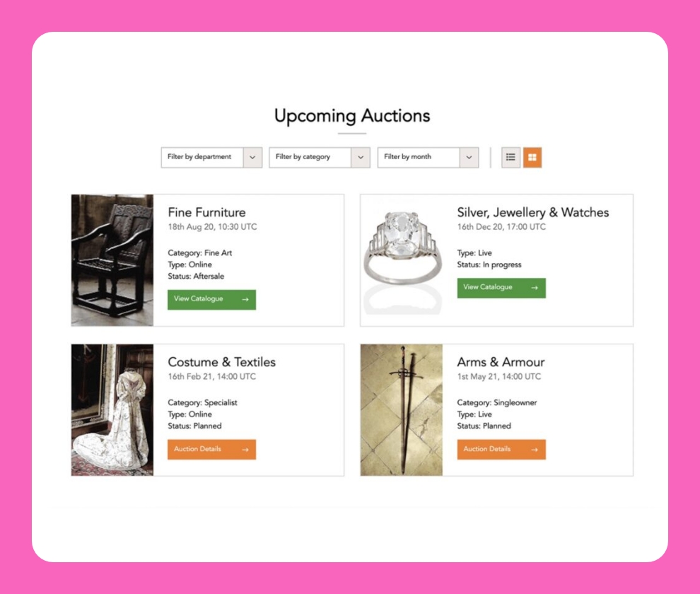This screenshot has width=700, height=594.
Task: Click arrow on Fine Furniture View Catalogue
Action: (x=245, y=299)
